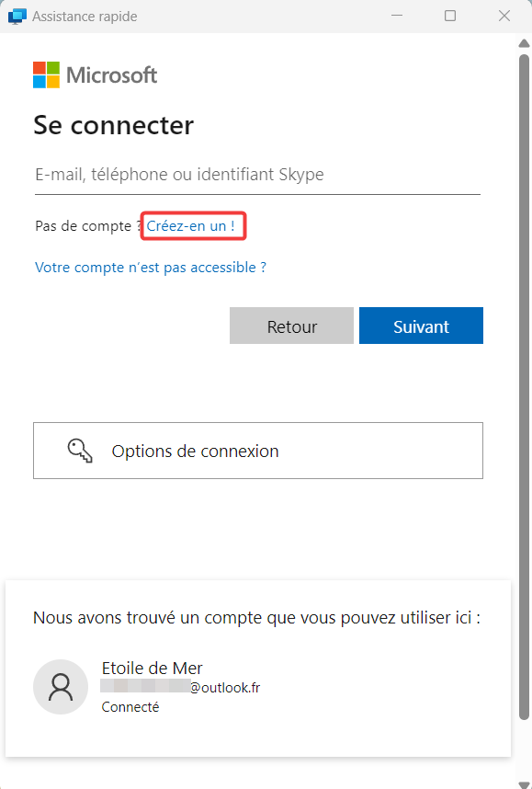Click the Assistance rapide app icon in title bar
Screen dimensions: 532x789
click(17, 17)
